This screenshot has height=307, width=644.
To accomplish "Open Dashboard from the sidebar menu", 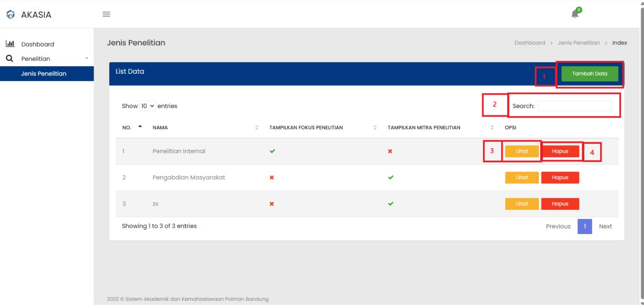I will [x=38, y=44].
